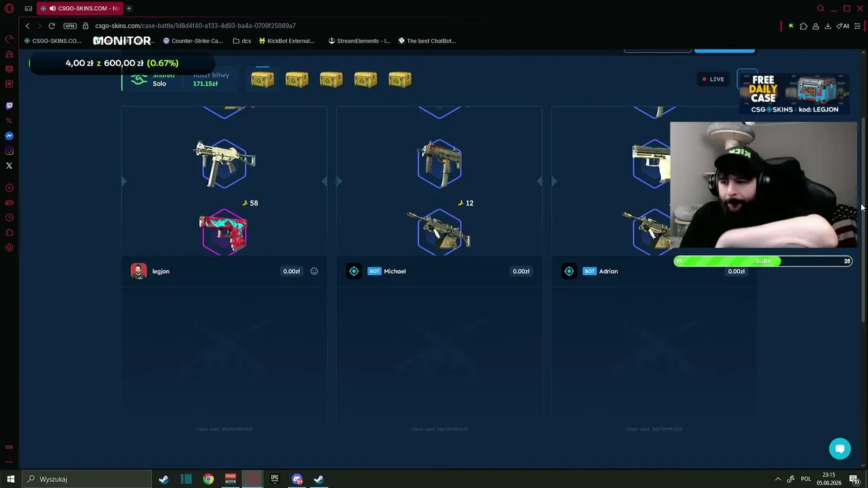
Task: Go back to the previous page
Action: [x=27, y=26]
